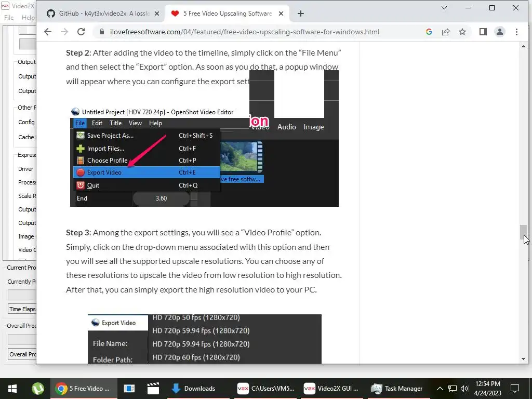The height and width of the screenshot is (399, 532).
Task: Select the 5 Free Video Upscaling Software tab
Action: 228,14
